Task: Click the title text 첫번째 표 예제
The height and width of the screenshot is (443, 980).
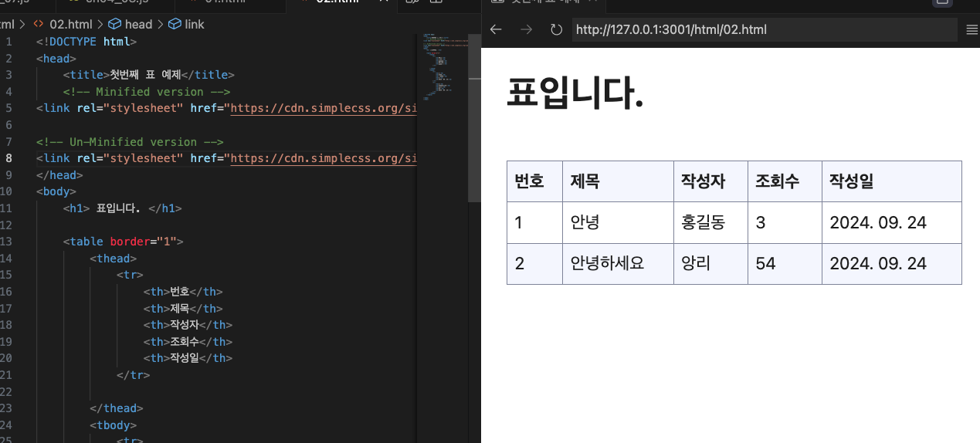Action: pyautogui.click(x=144, y=75)
